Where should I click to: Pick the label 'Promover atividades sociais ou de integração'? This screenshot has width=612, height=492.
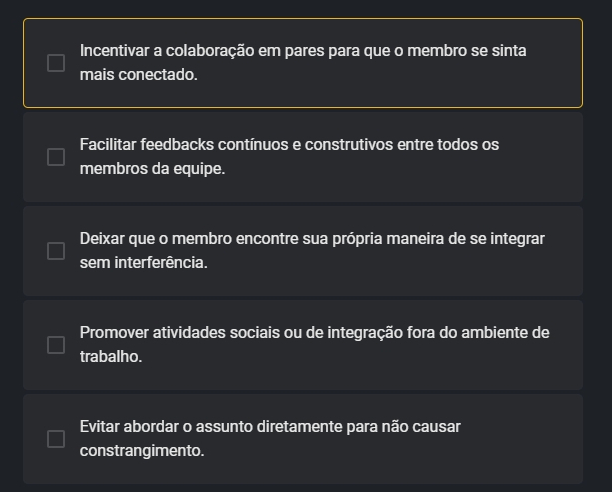241,333
